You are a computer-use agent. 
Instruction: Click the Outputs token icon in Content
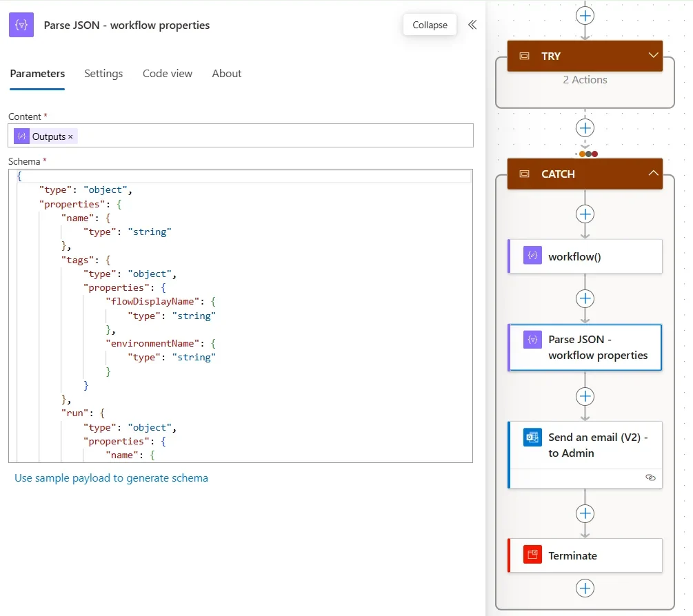tap(21, 136)
